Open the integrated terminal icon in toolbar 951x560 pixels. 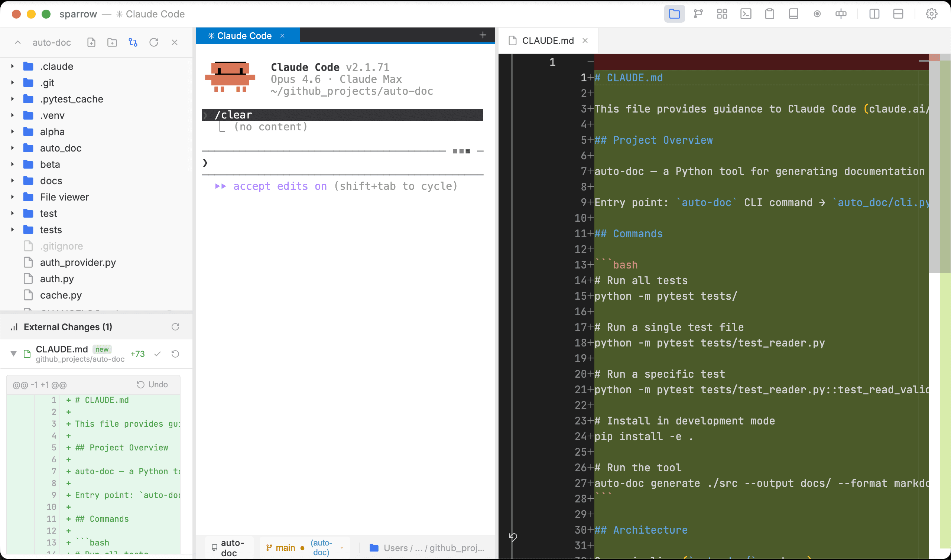click(x=746, y=14)
